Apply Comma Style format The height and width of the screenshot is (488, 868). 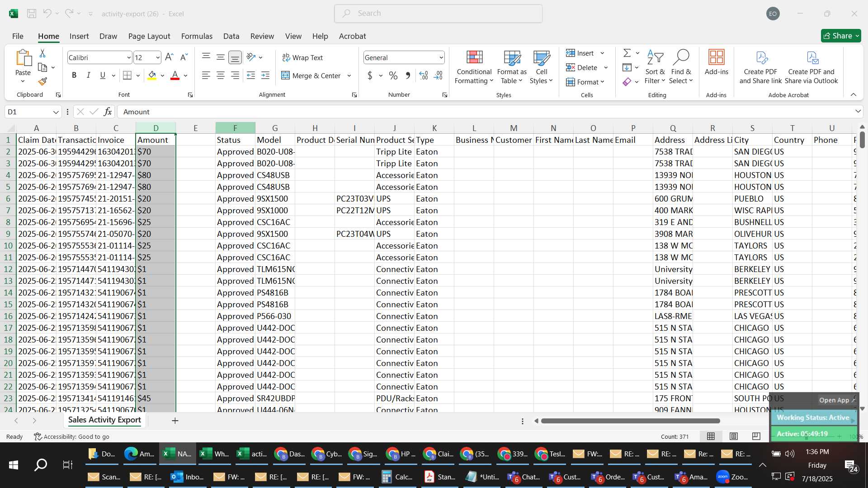click(408, 75)
